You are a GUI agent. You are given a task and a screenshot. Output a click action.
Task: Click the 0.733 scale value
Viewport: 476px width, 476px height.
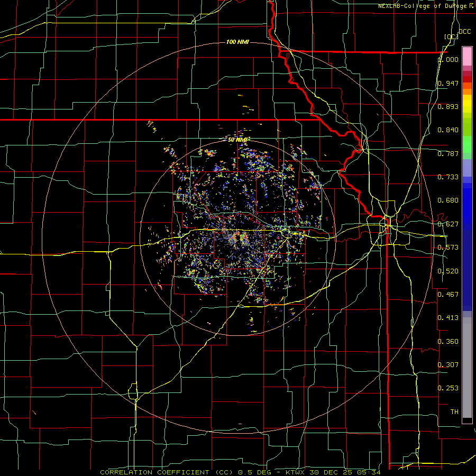tap(448, 177)
